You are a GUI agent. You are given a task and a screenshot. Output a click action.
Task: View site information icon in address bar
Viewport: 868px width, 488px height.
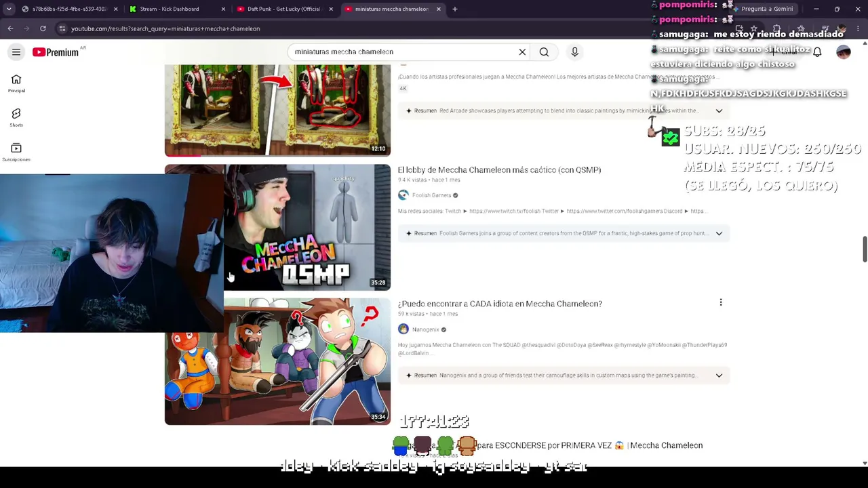[62, 28]
